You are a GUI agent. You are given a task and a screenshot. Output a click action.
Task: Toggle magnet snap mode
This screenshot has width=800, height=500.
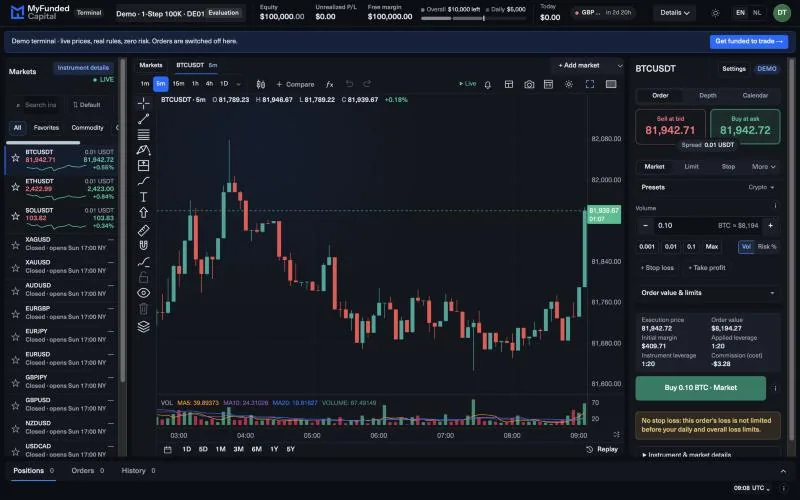143,245
